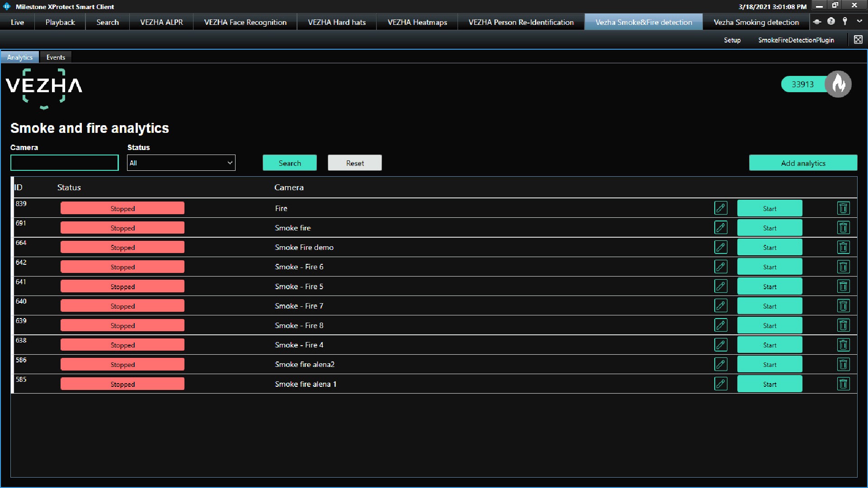Click the ID column header

click(19, 187)
